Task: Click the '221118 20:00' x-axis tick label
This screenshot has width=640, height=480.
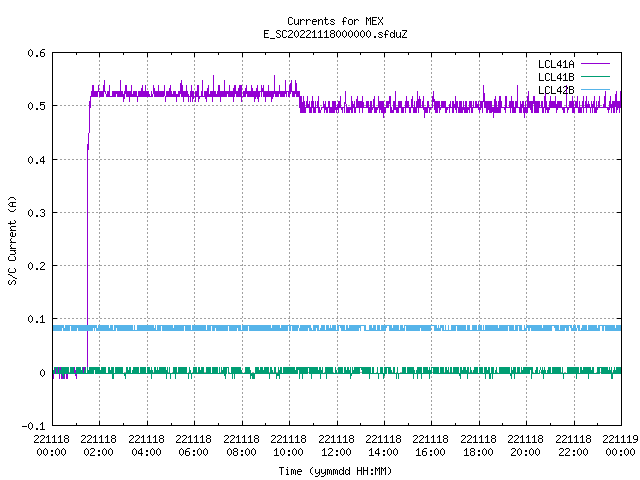Action: coord(525,446)
